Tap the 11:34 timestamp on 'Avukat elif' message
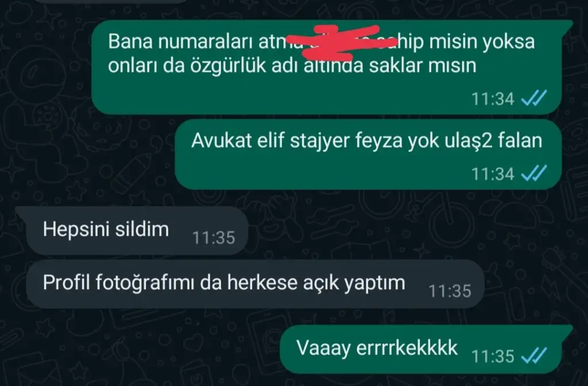 click(492, 174)
